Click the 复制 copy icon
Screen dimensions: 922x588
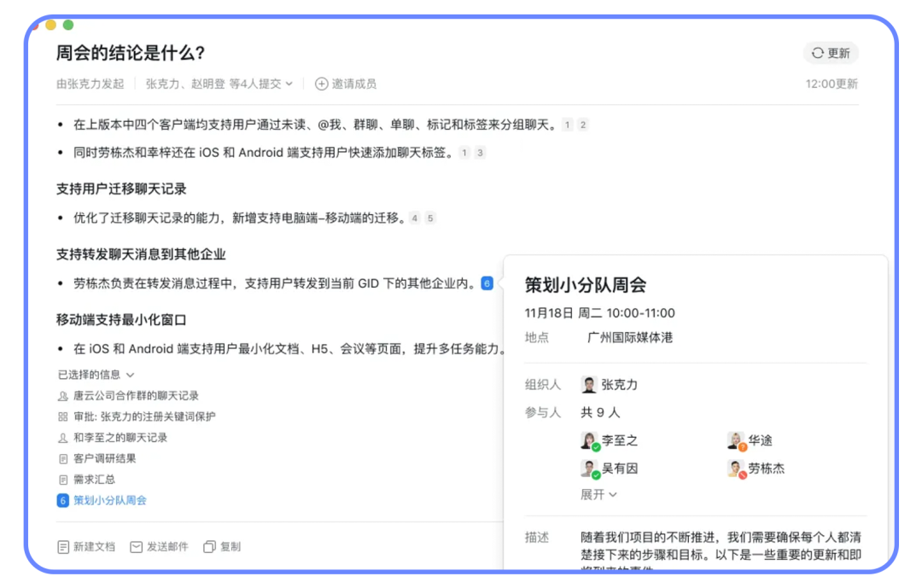tap(208, 546)
